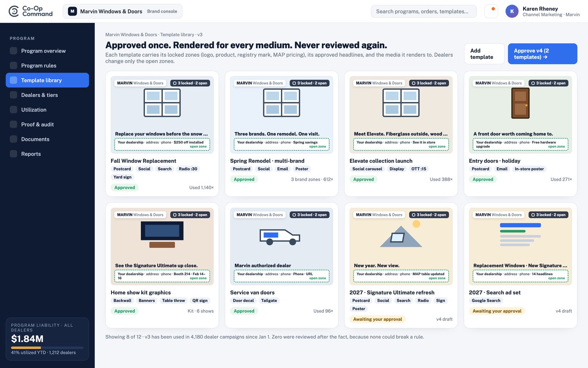Open Karen Rheney's avatar menu
This screenshot has width=588, height=368.
[x=512, y=11]
